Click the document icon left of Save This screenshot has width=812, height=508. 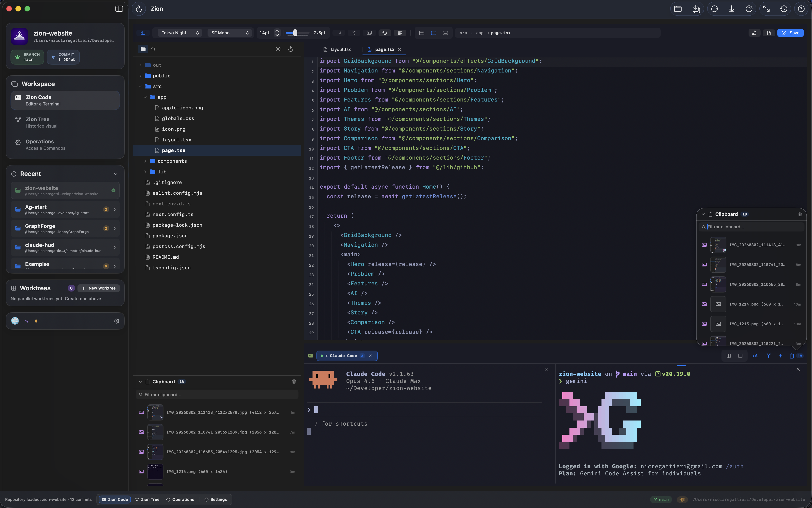tap(769, 33)
